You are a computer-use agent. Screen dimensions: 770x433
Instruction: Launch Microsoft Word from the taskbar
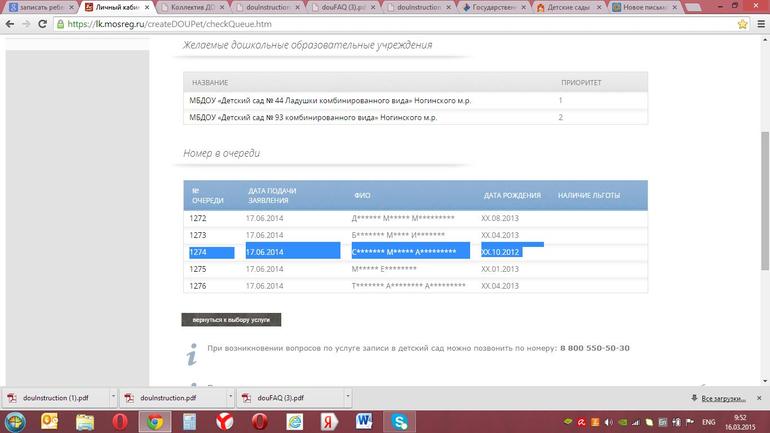click(364, 421)
